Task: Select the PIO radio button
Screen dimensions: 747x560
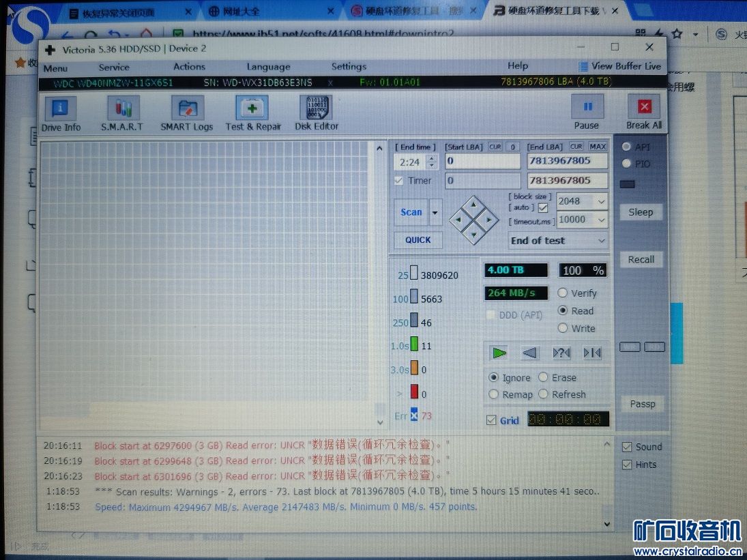Action: [626, 163]
